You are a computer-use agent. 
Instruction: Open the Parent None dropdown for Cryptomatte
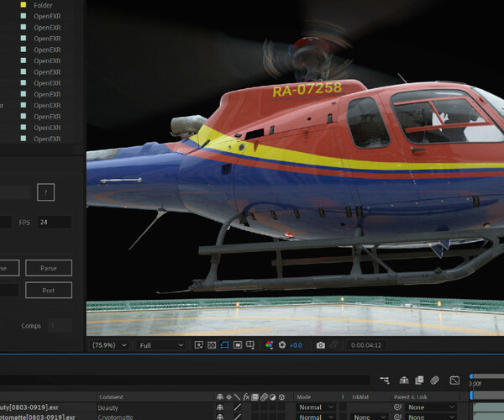pos(431,417)
